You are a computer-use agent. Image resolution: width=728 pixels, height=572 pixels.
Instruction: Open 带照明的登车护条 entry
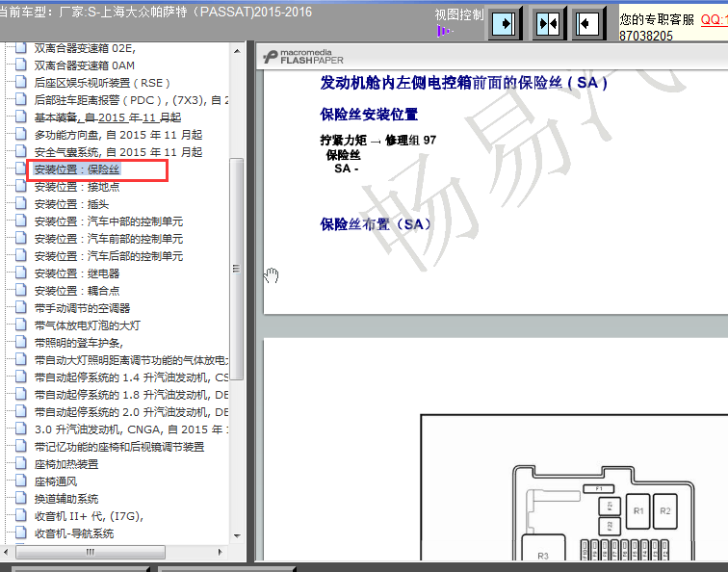pos(78,343)
